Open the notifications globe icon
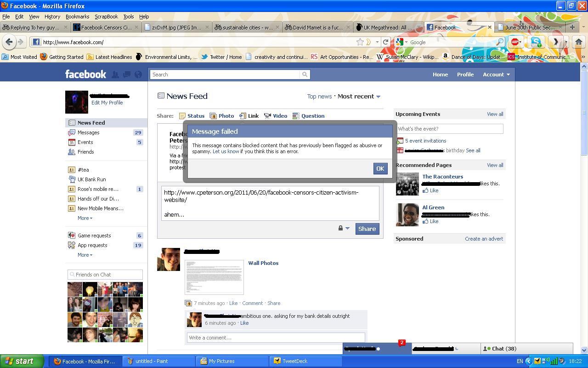Image resolution: width=588 pixels, height=368 pixels. 138,75
